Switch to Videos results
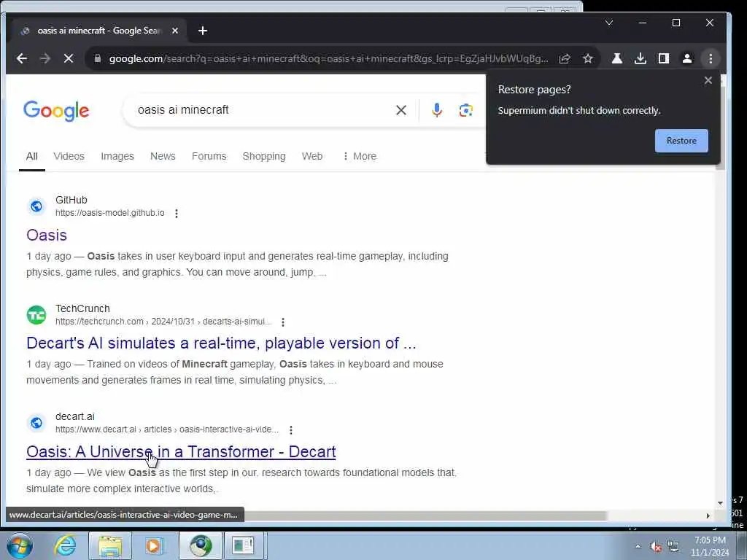 pyautogui.click(x=69, y=156)
